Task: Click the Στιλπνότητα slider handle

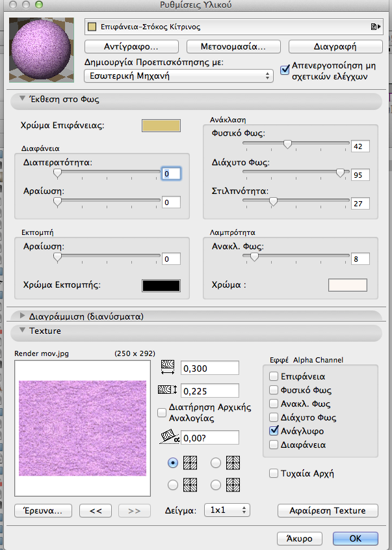Action: tap(273, 202)
